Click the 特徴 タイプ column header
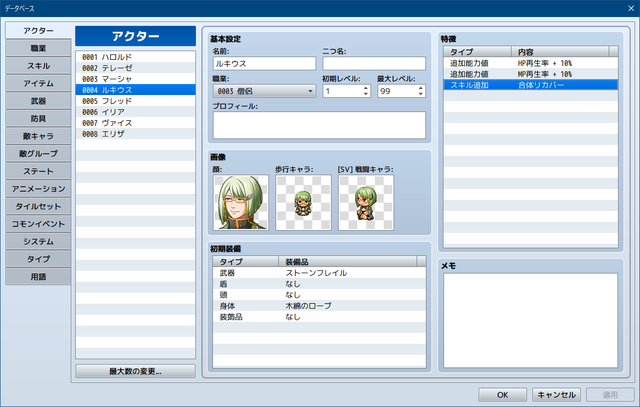Viewport: 640px width, 407px height. (x=478, y=52)
